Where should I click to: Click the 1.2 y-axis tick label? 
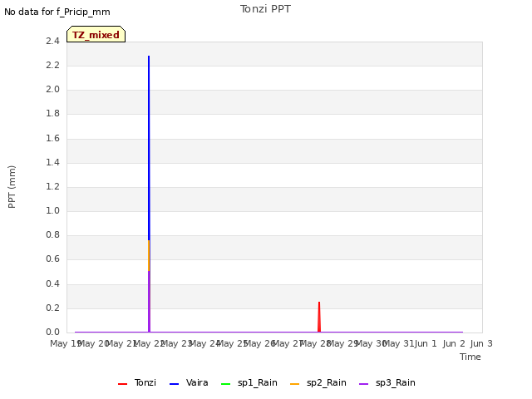pyautogui.click(x=52, y=186)
